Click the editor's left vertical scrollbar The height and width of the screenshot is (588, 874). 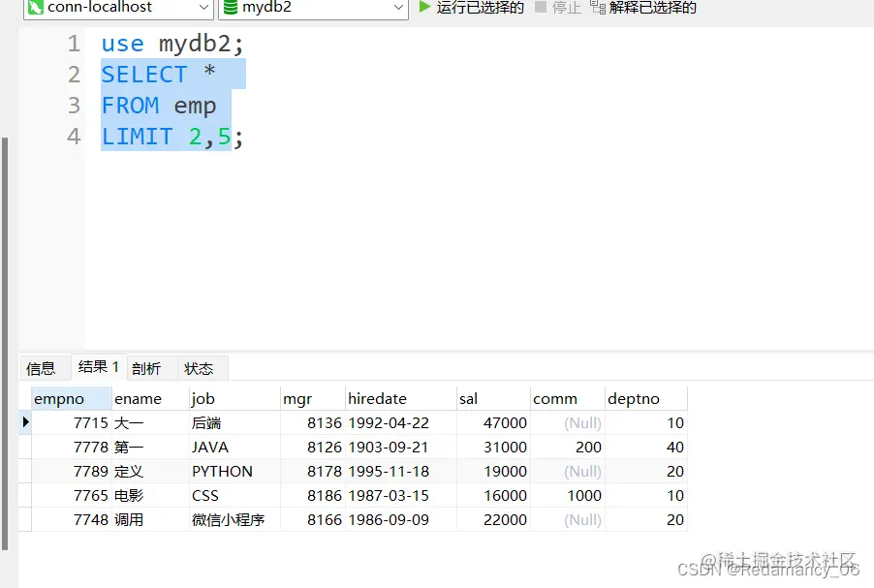tap(5, 343)
